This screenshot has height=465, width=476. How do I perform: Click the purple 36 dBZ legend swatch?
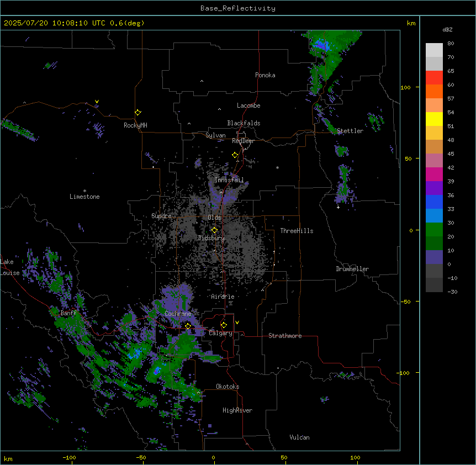(434, 188)
